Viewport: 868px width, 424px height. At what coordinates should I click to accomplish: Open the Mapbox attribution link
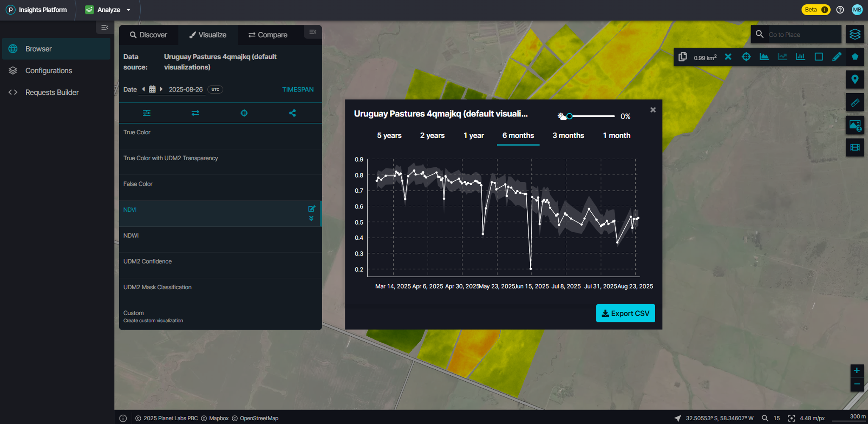[x=219, y=418]
